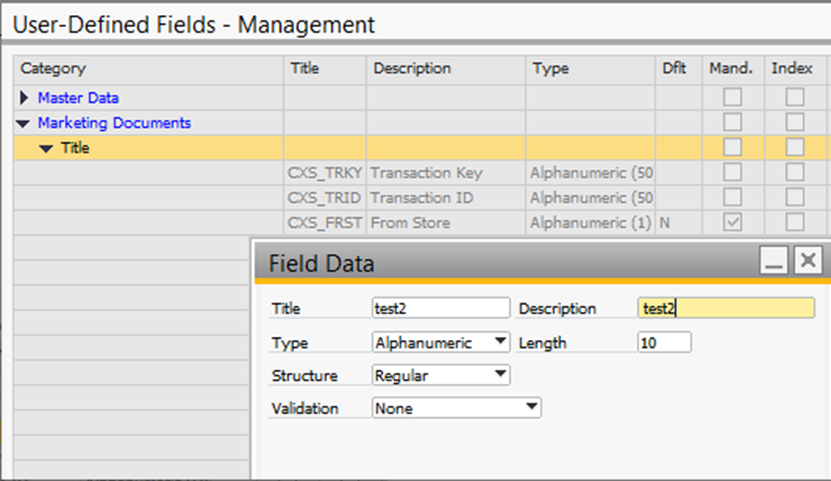Click the Length field showing 10

tap(665, 342)
